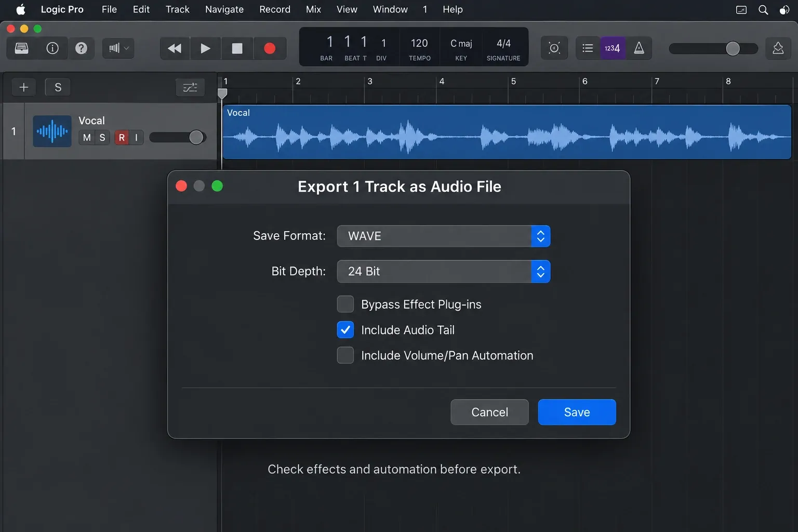Open the Bit Depth 24 Bit dropdown

click(444, 271)
